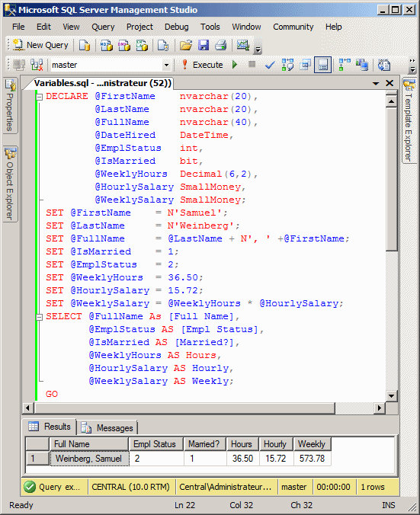The width and height of the screenshot is (420, 515).
Task: Open the Properties side panel
Action: pyautogui.click(x=10, y=105)
